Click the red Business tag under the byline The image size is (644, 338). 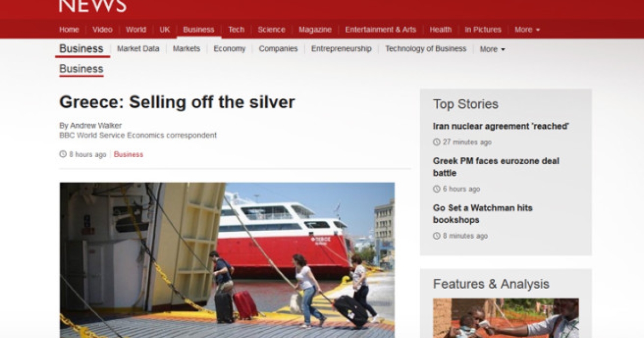click(x=128, y=155)
